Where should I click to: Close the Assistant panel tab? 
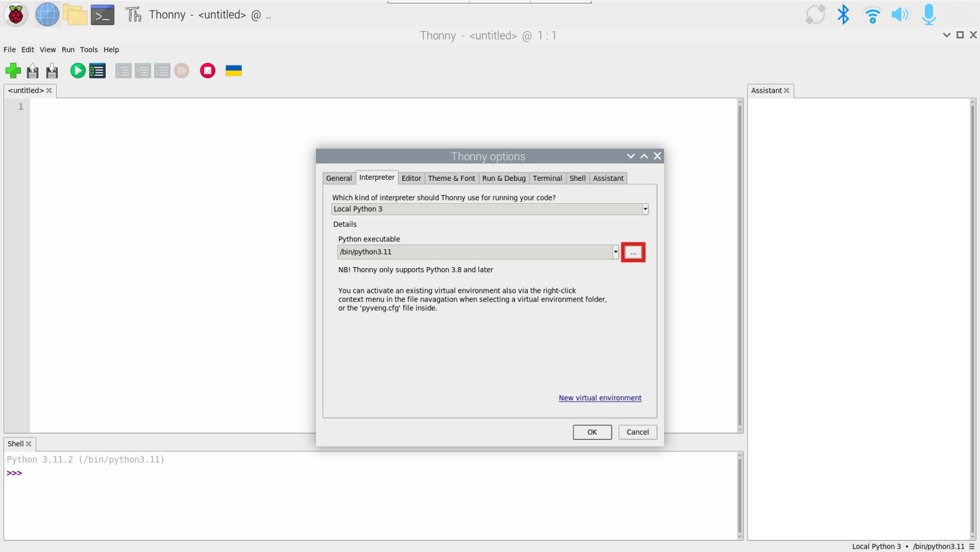pyautogui.click(x=786, y=91)
